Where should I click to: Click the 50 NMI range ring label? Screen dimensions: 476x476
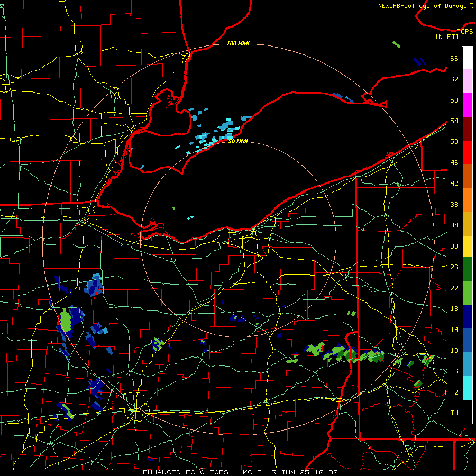pyautogui.click(x=238, y=141)
